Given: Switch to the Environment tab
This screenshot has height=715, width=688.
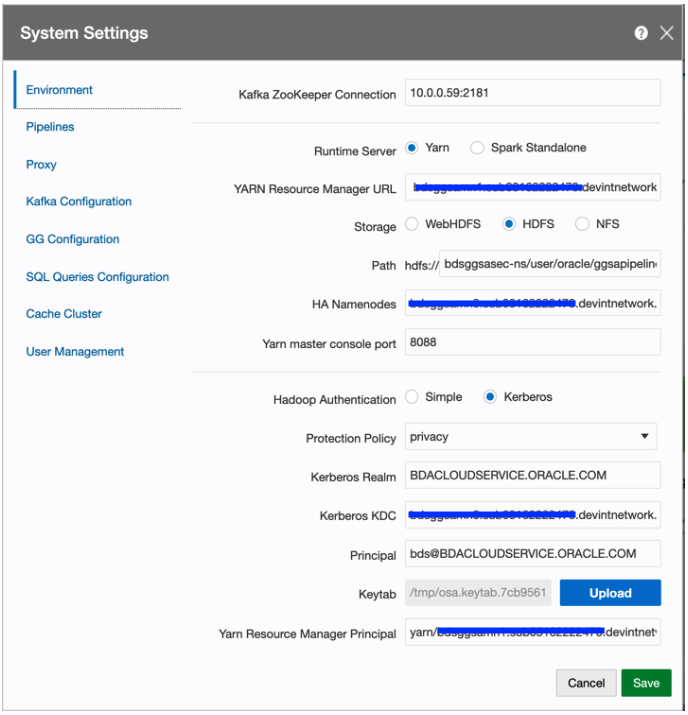Looking at the screenshot, I should (x=59, y=90).
